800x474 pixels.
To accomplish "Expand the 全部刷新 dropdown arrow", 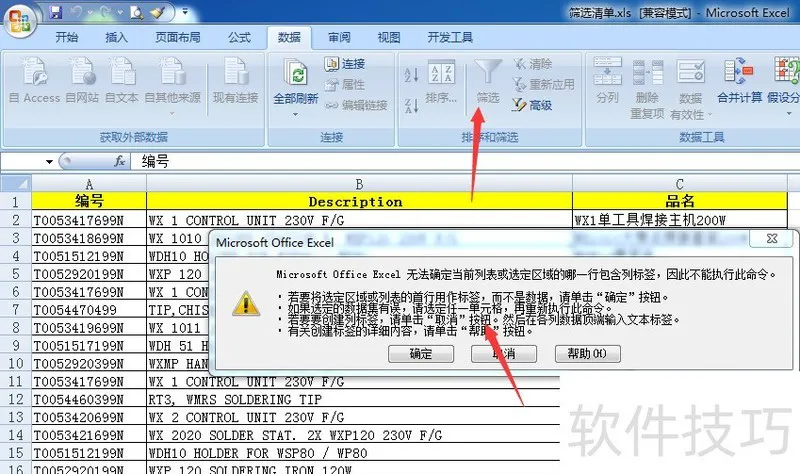I will 295,114.
